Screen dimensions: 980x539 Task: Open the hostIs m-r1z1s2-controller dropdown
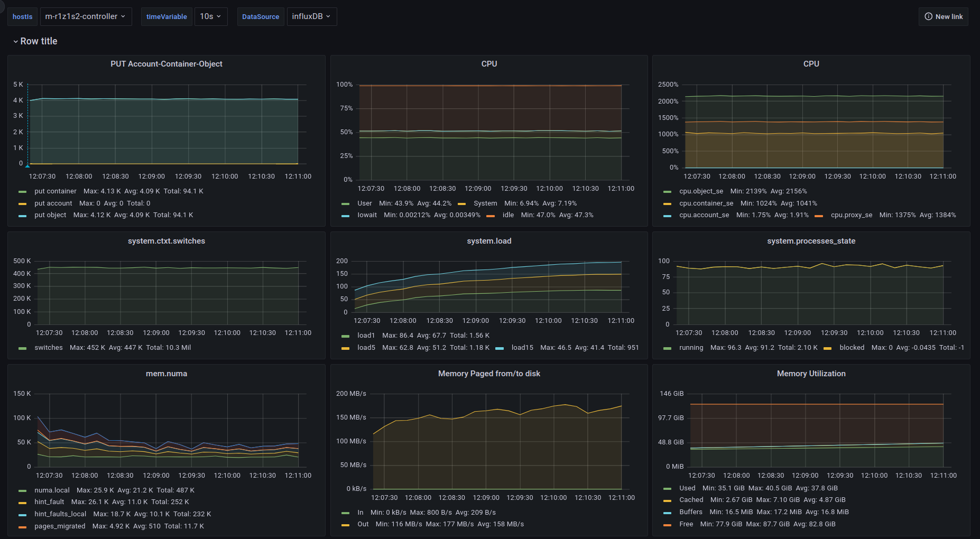(x=86, y=16)
